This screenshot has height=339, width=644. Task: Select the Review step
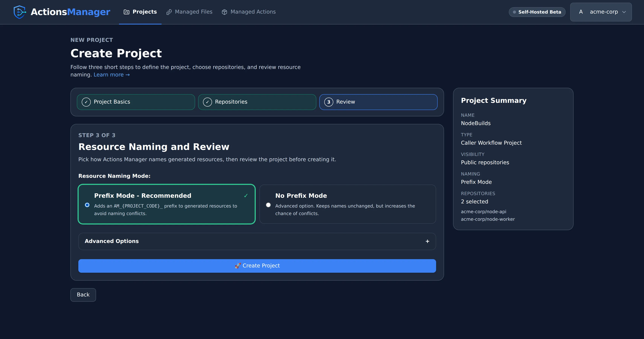click(378, 102)
